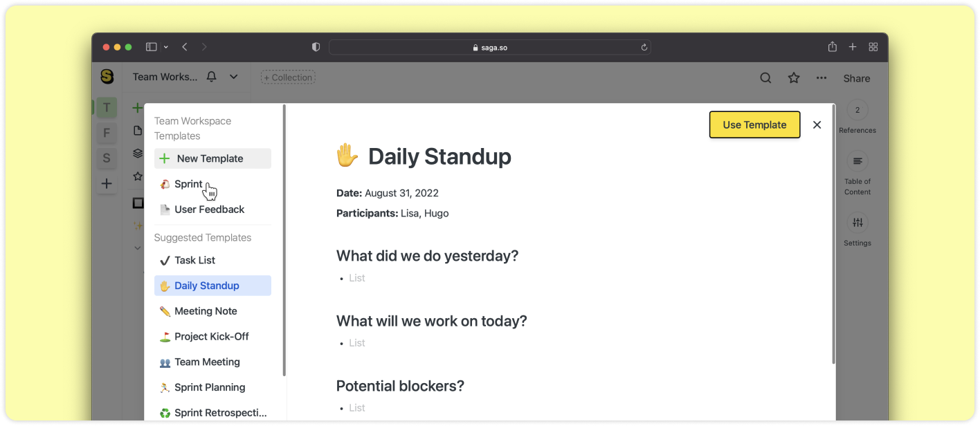
Task: Open the User Feedback template
Action: pos(209,210)
